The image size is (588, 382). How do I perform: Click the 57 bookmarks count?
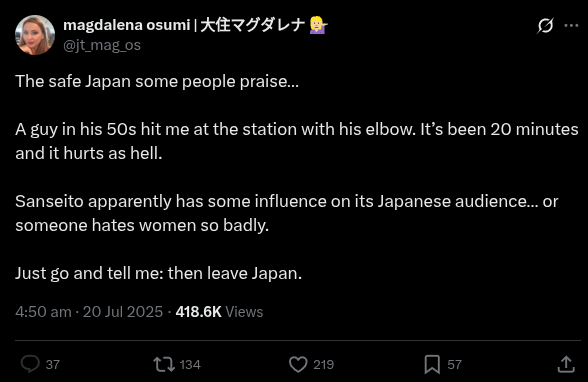pyautogui.click(x=454, y=364)
